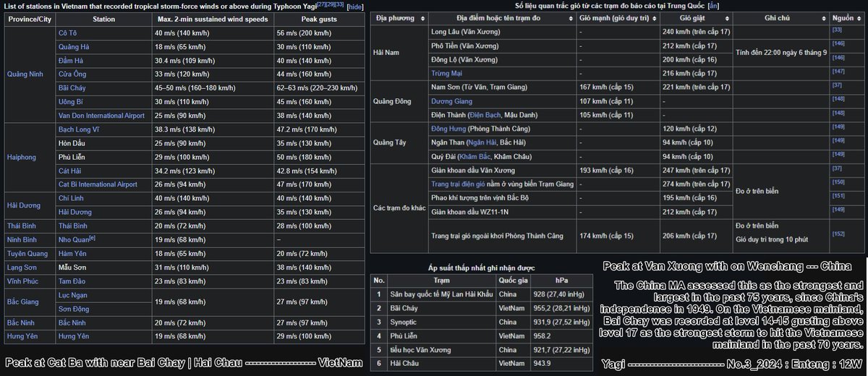This screenshot has height=376, width=868.
Task: Open the Lục Ngạn station link
Action: pyautogui.click(x=74, y=295)
